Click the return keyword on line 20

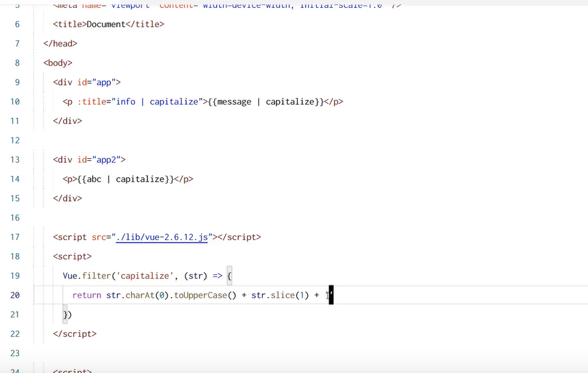(x=86, y=295)
